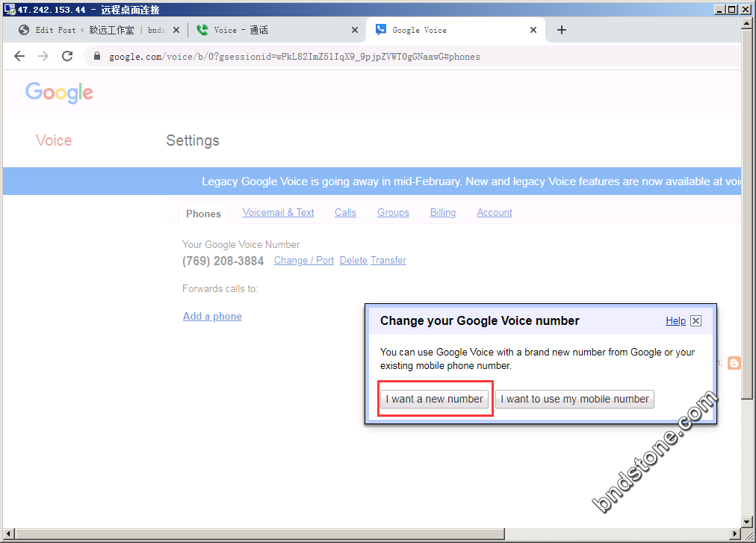Click the Delete number link
756x543 pixels.
(x=353, y=261)
